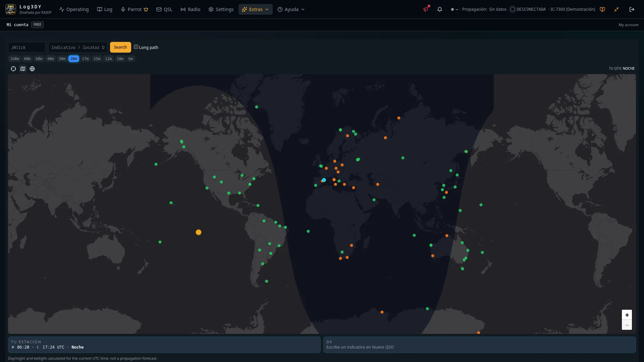Select the 30m band

point(62,59)
